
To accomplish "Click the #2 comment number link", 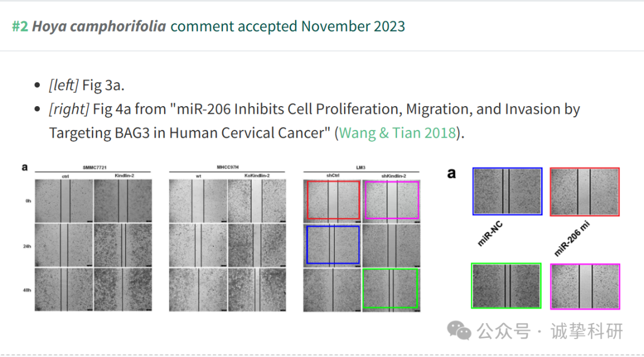I will point(20,26).
